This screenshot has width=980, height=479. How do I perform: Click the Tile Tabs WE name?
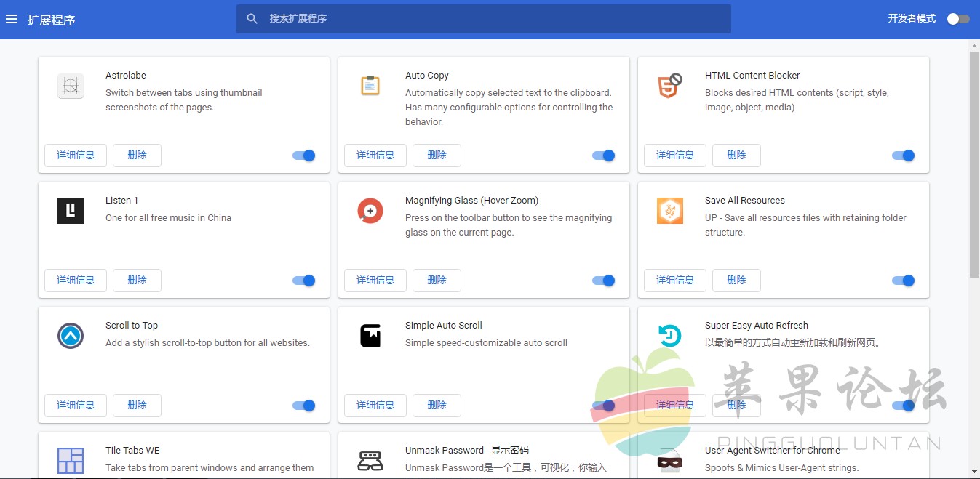coord(132,451)
